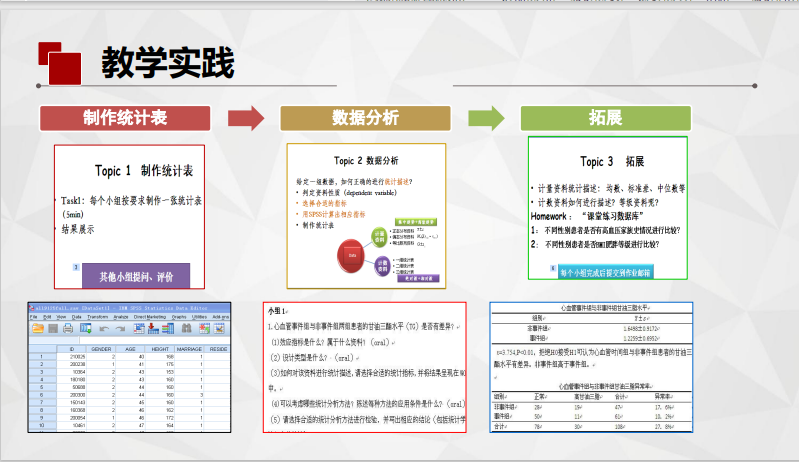Click the AGE column header in SPSS
This screenshot has width=799, height=462.
click(130, 349)
